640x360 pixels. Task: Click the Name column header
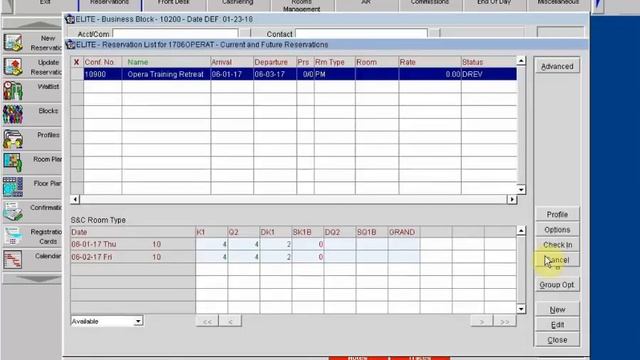tap(166, 62)
